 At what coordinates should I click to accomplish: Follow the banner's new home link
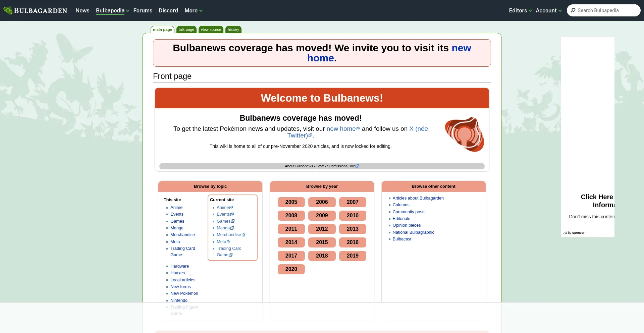389,53
